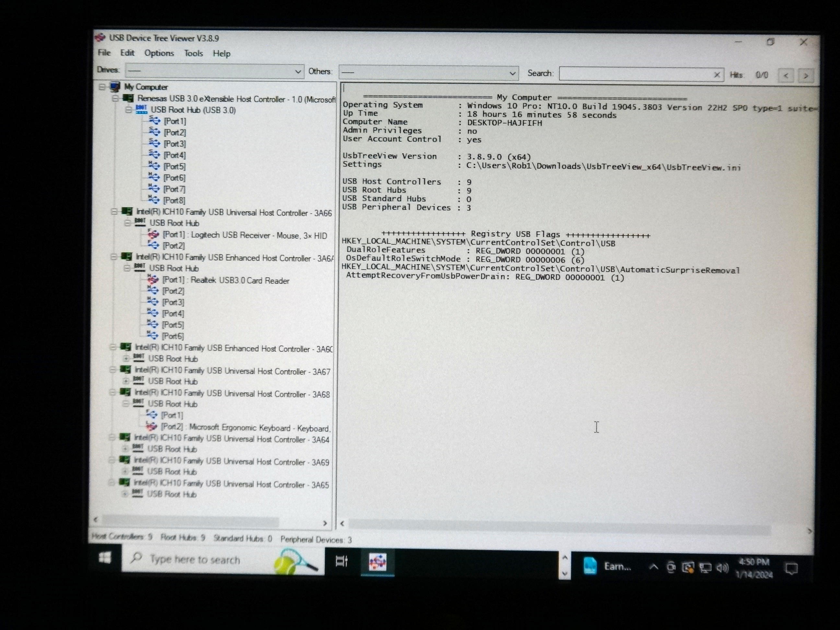Open the File menu
Screen dimensions: 840x630
tap(104, 53)
